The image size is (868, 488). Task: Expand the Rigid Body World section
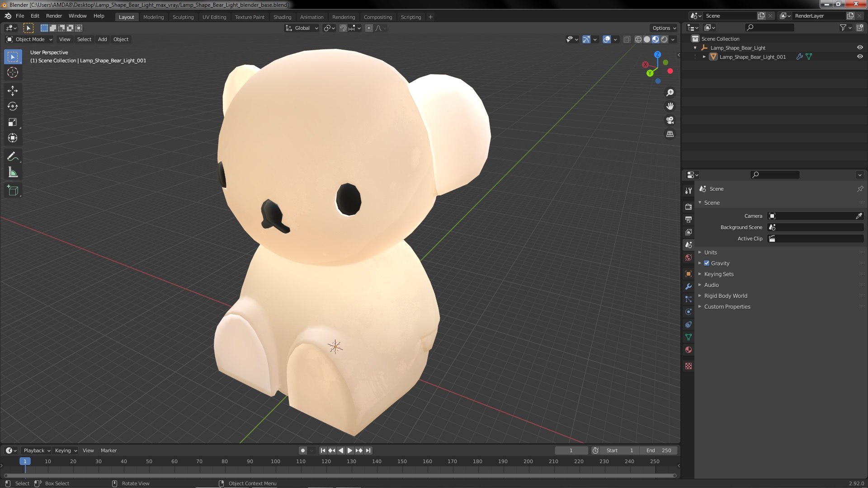[725, 296]
